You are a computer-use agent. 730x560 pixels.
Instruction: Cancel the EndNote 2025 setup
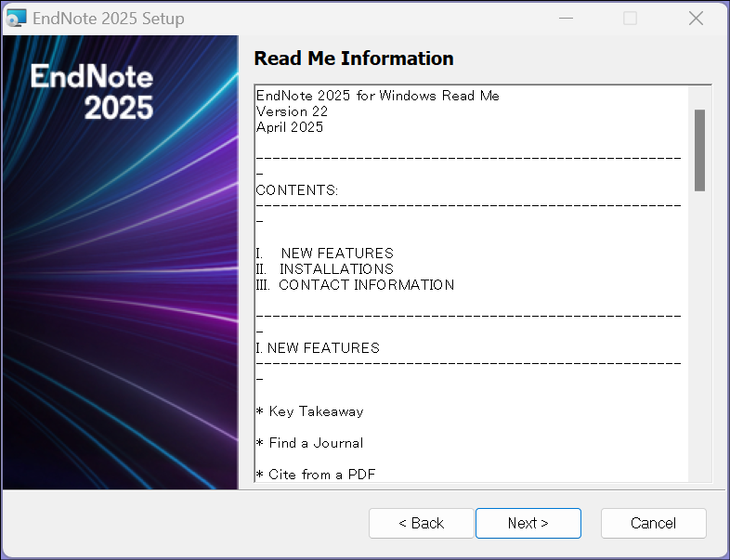(x=653, y=523)
